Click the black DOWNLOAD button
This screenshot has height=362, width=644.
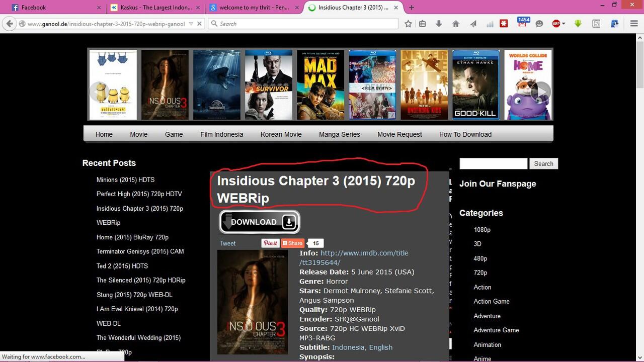pyautogui.click(x=260, y=222)
